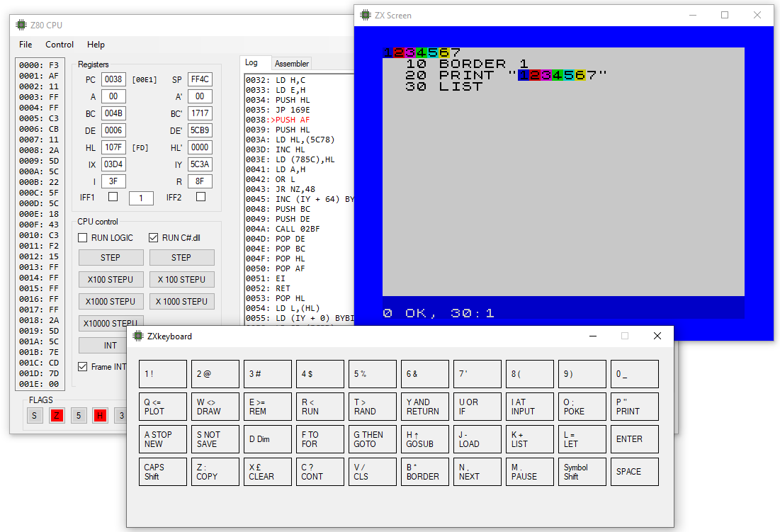Click the X 100 STEPU C# button
Viewport: 780px width, 532px height.
[181, 279]
